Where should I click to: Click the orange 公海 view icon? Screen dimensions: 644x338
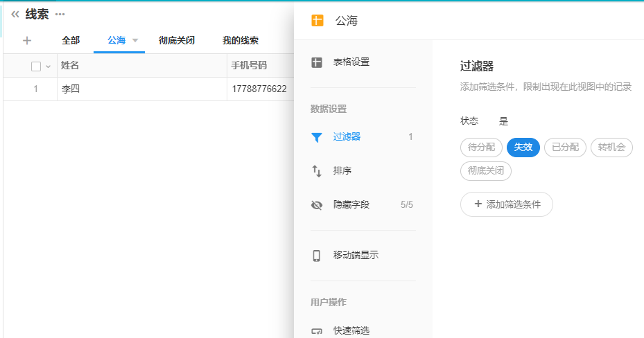[317, 21]
